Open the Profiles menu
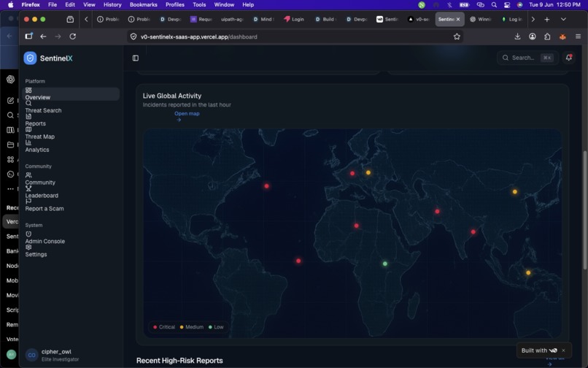The image size is (588, 368). pos(175,4)
